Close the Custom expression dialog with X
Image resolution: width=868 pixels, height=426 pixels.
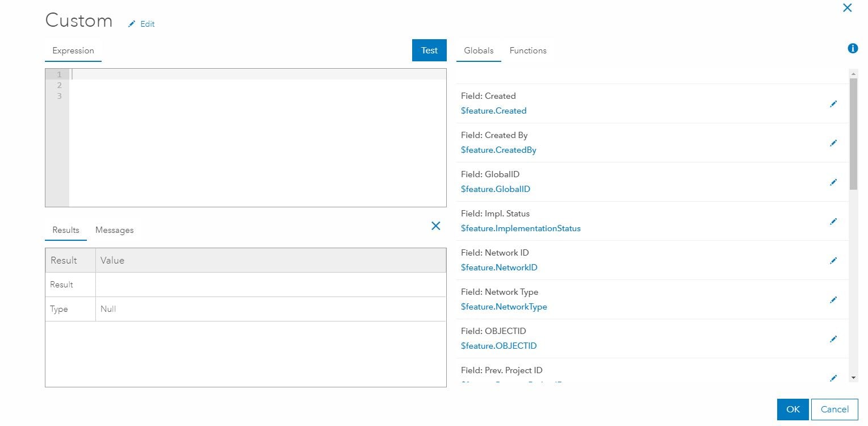847,8
